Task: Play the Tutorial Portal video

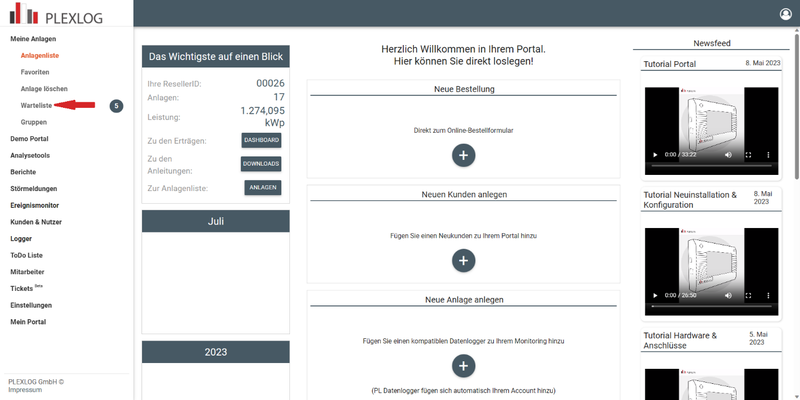Action: point(656,155)
